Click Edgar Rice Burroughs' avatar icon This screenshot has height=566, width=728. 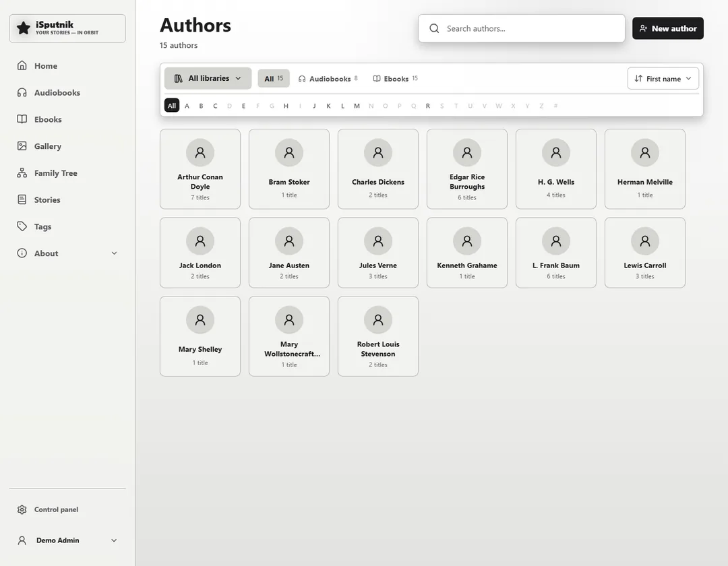pyautogui.click(x=467, y=152)
